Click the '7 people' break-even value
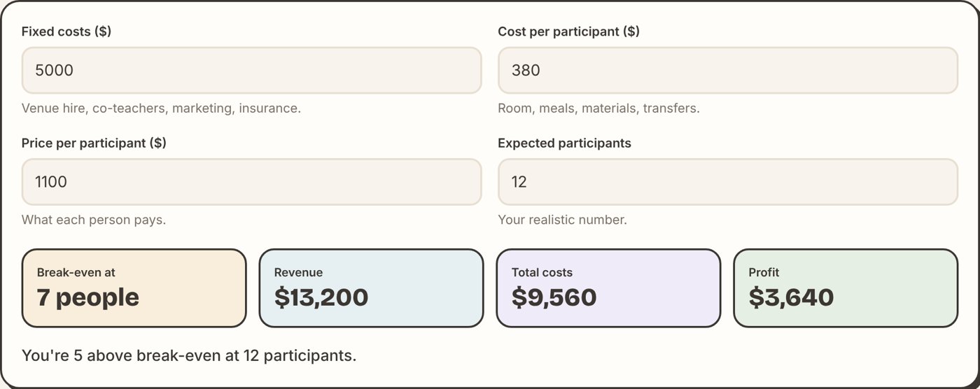This screenshot has height=389, width=980. (x=88, y=297)
